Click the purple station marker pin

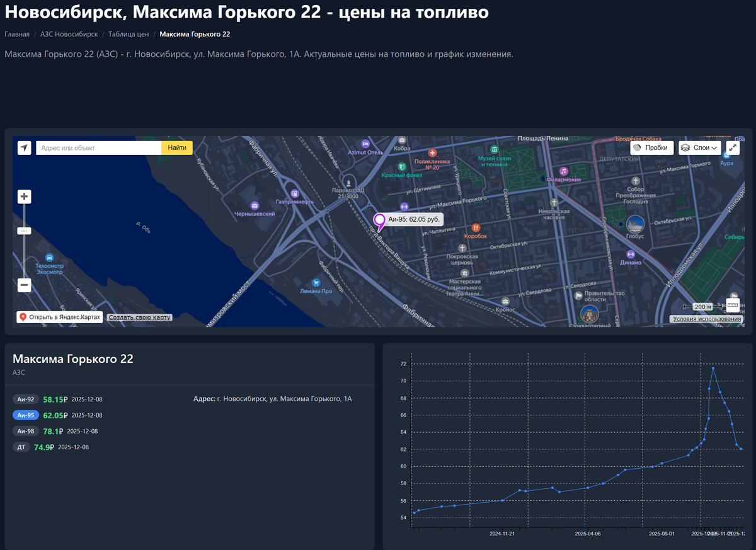pos(379,222)
